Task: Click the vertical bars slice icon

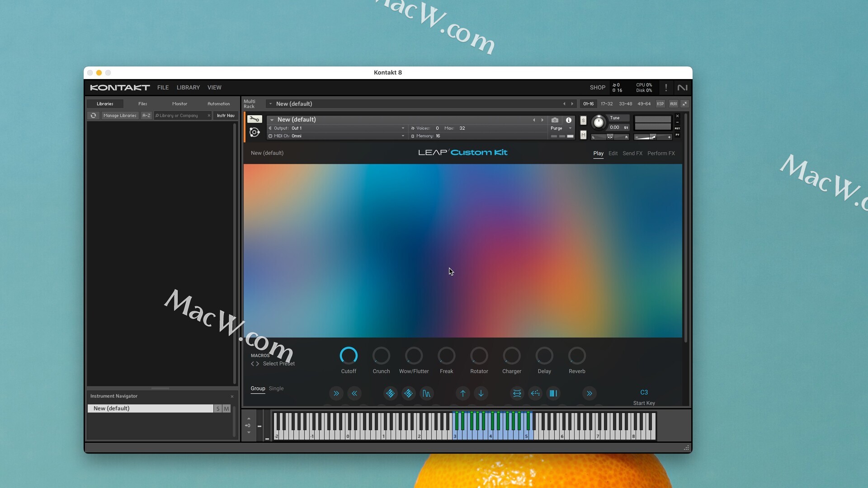Action: pyautogui.click(x=553, y=394)
